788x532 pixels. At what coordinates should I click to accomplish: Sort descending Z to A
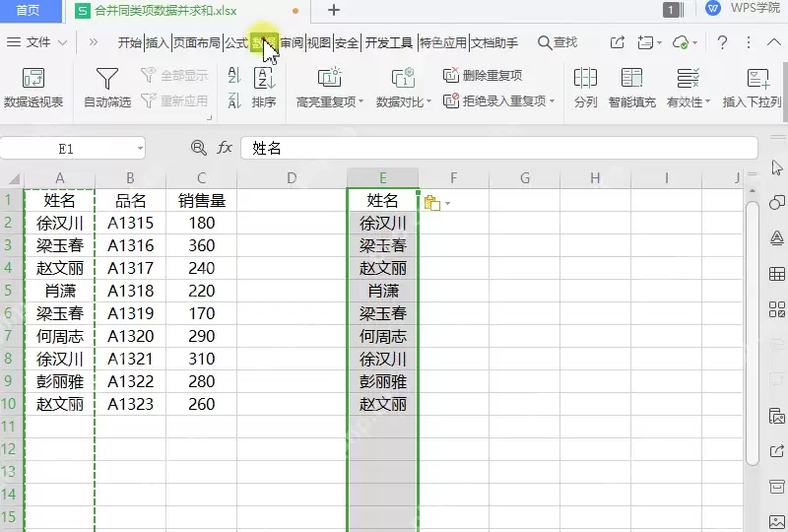234,100
